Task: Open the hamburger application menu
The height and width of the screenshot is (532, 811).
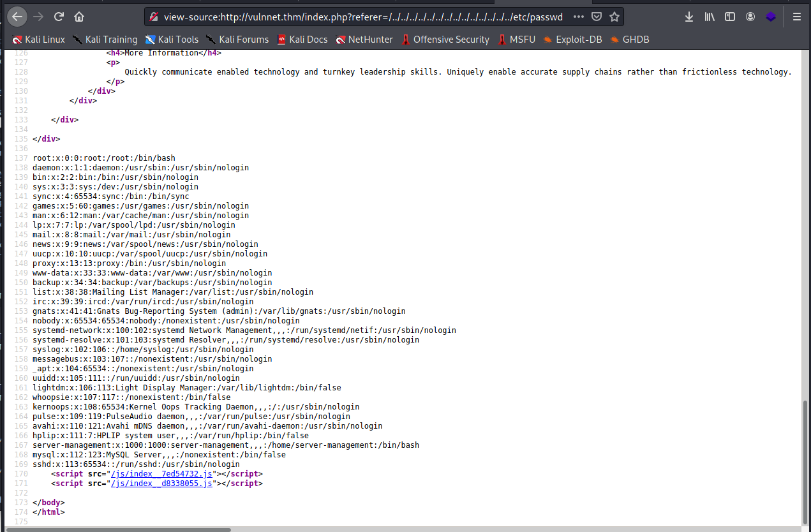Action: 797,17
